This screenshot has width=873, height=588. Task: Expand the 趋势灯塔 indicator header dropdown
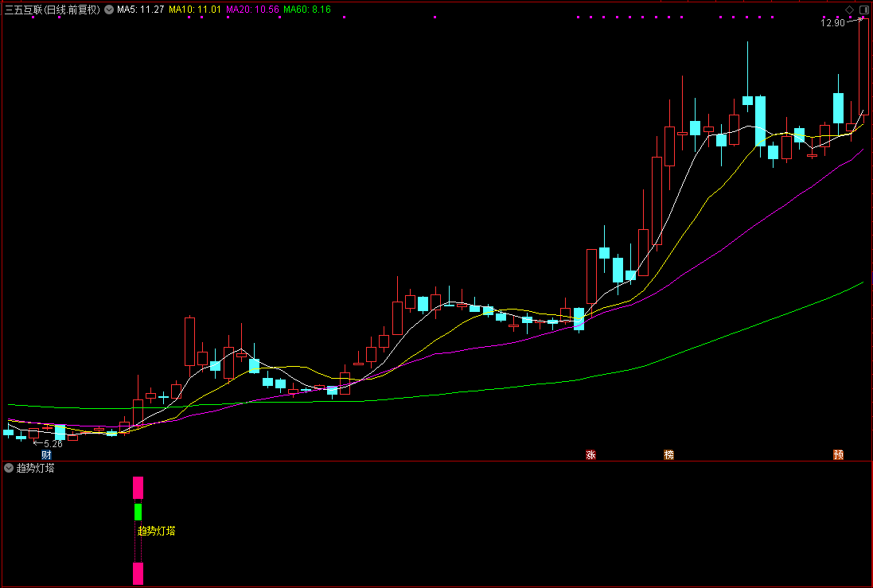point(9,468)
